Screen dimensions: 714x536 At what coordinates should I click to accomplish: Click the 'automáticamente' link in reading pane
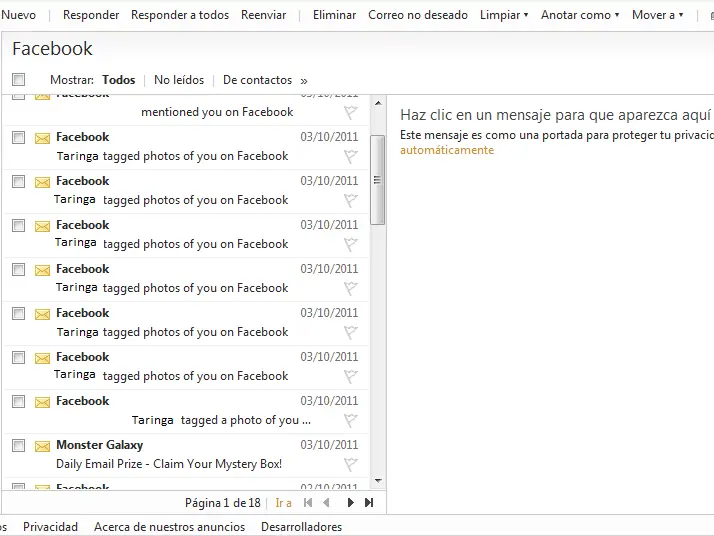[x=447, y=150]
